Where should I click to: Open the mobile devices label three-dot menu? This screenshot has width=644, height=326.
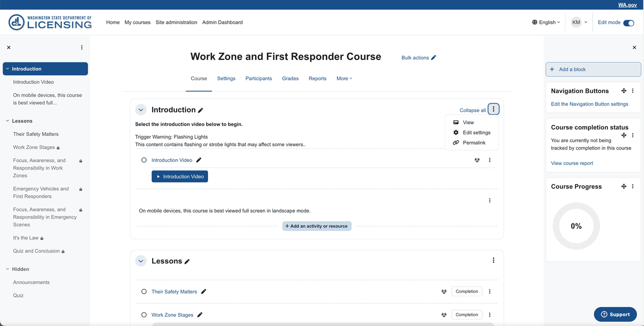[490, 201]
